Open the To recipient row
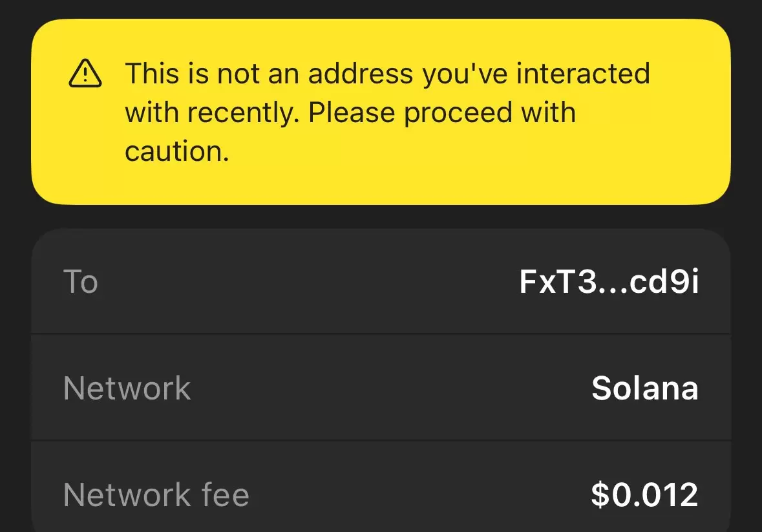 (381, 281)
